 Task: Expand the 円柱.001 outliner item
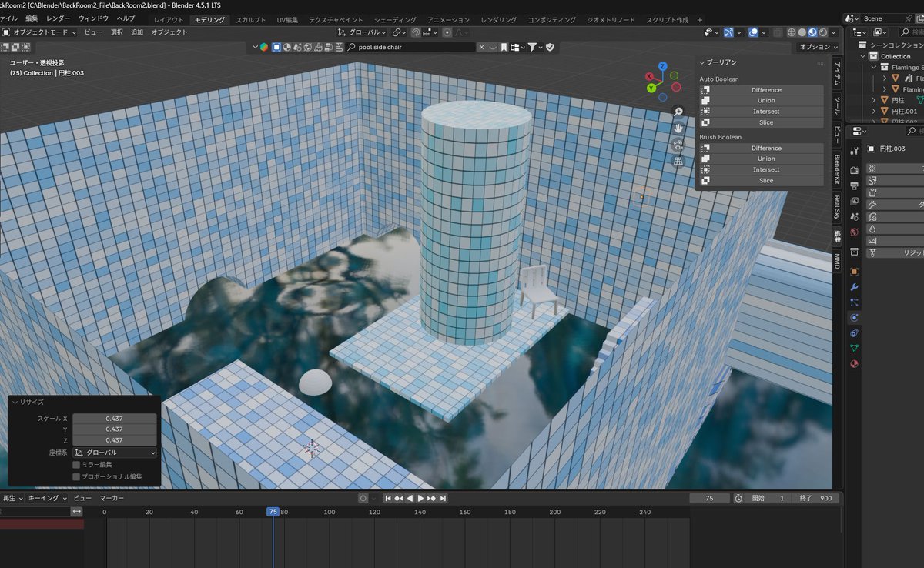[874, 111]
